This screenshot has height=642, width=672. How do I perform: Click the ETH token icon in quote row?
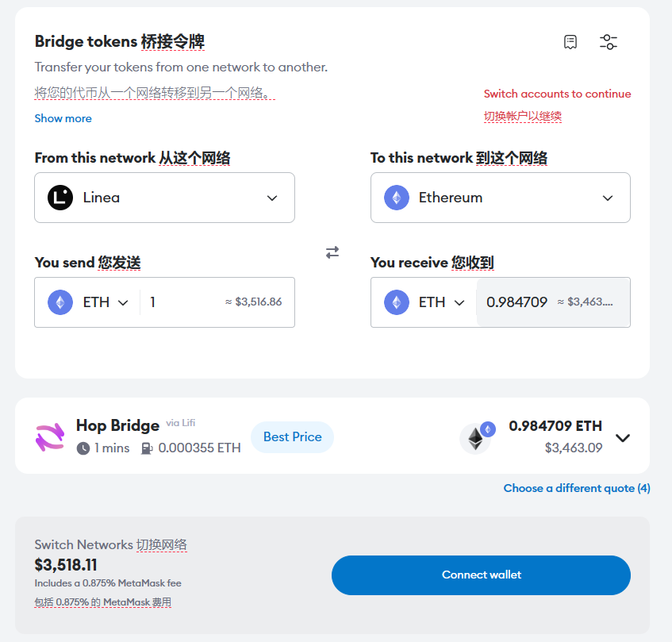(476, 438)
